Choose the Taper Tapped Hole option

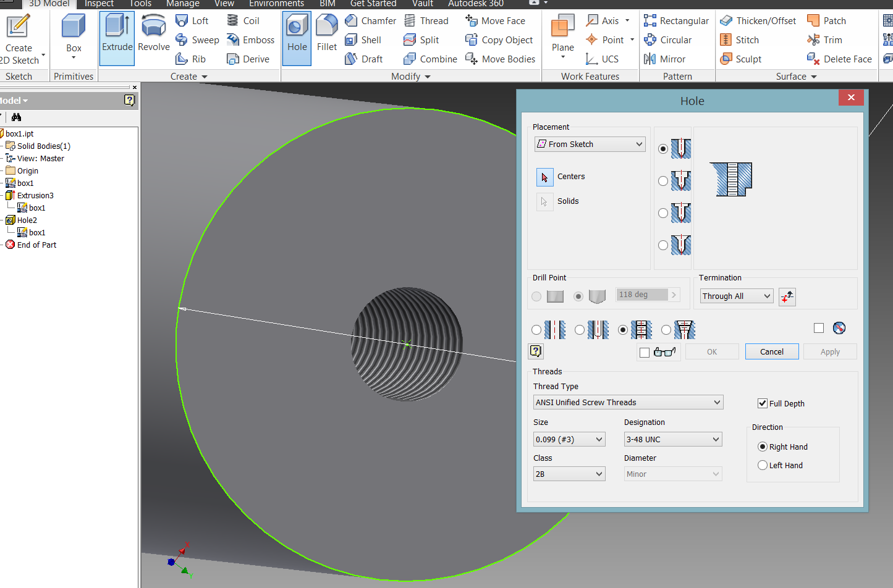(x=666, y=330)
